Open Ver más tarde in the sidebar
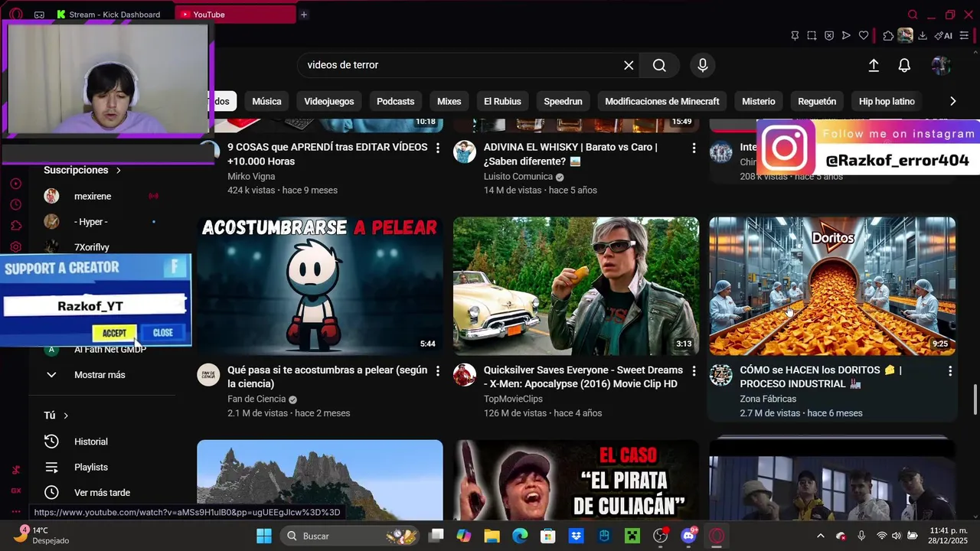Screen dimensions: 980x551 coord(102,493)
